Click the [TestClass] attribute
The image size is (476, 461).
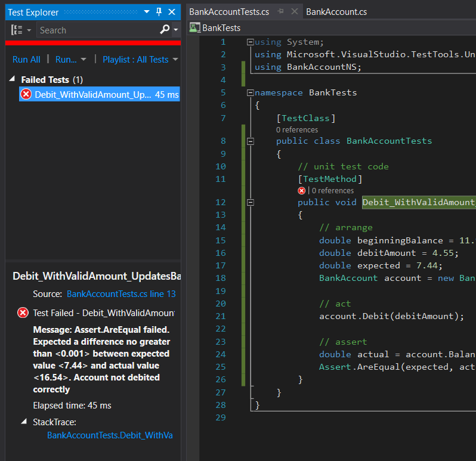point(305,118)
